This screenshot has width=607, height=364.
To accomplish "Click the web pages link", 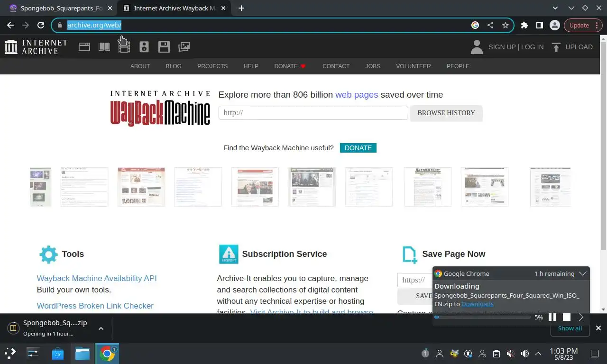I will pos(357,95).
